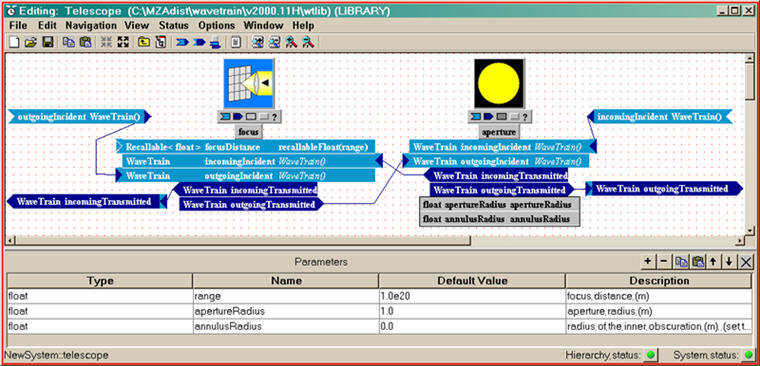Click the new document toolbar icon

[x=15, y=42]
